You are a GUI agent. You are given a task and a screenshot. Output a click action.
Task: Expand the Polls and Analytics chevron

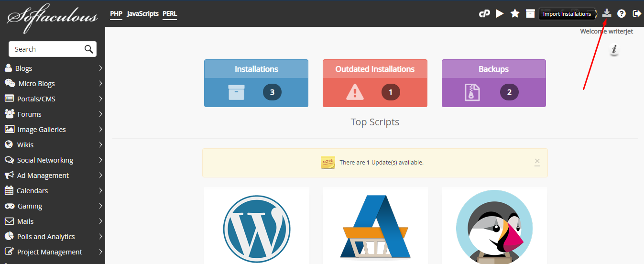coord(100,236)
